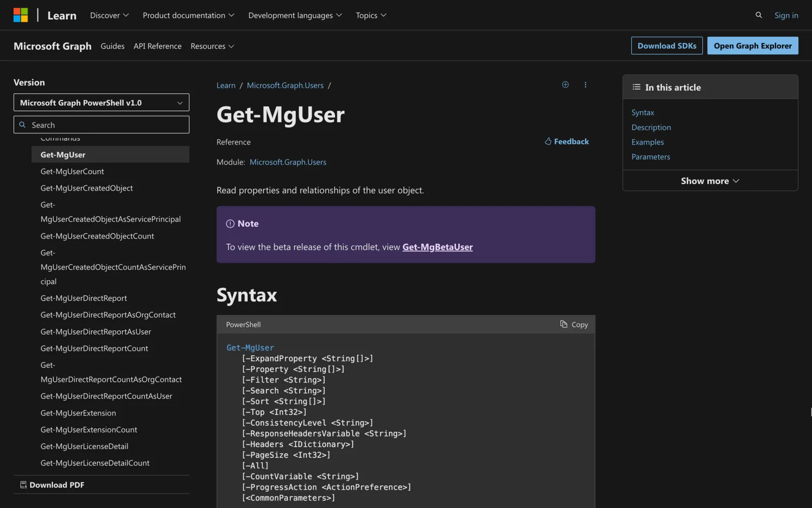Click the table of contents Search field

click(x=101, y=125)
